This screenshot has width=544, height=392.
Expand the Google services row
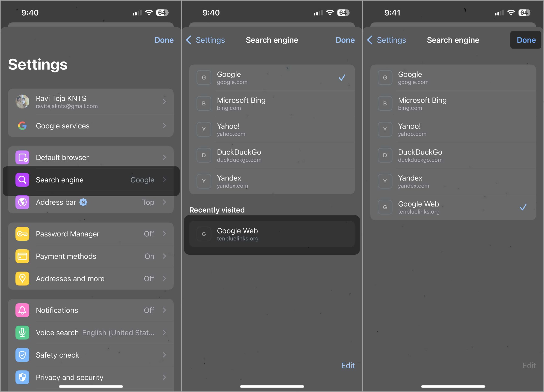point(91,126)
